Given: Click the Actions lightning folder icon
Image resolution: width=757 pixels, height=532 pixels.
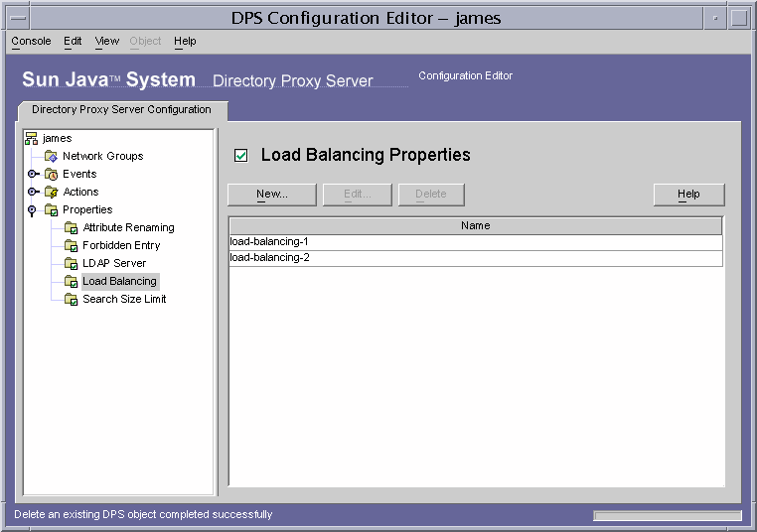Looking at the screenshot, I should pos(51,192).
